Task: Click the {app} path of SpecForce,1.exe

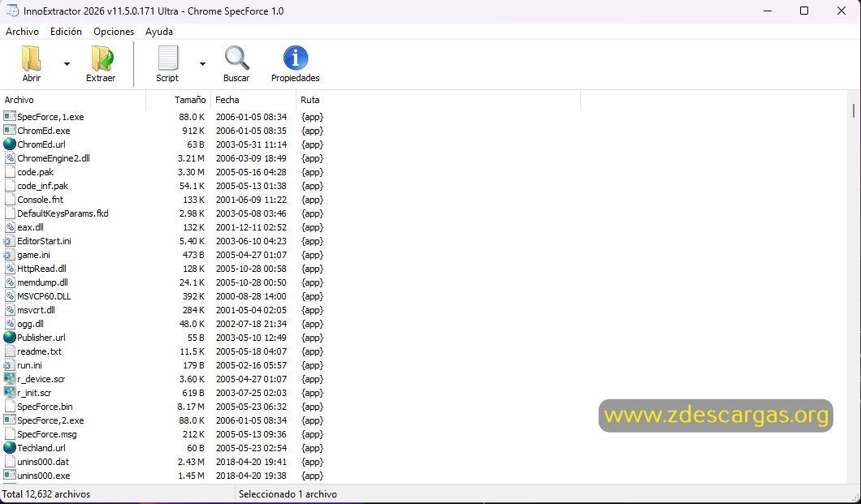Action: 313,117
